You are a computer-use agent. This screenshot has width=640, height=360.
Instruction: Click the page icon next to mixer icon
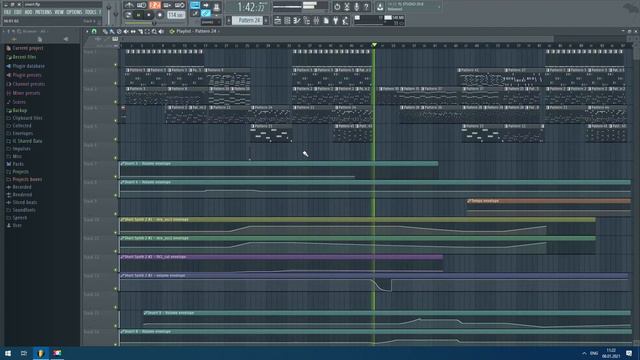(x=326, y=20)
